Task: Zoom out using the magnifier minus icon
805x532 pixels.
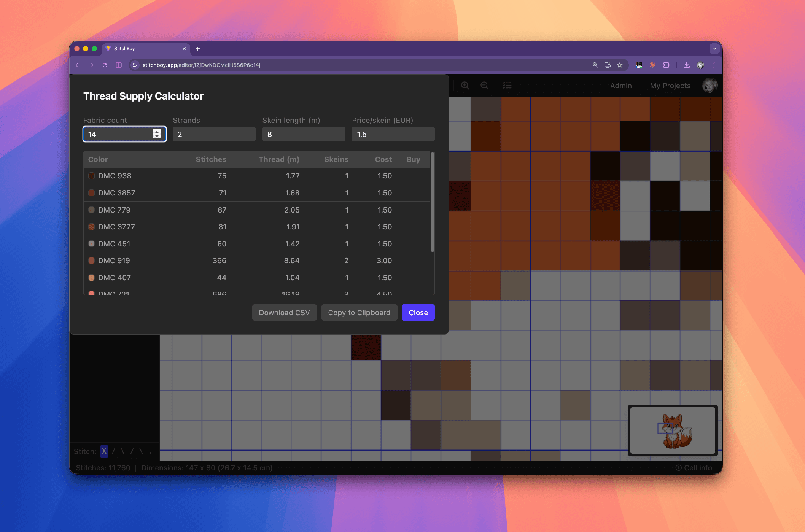Action: [484, 86]
